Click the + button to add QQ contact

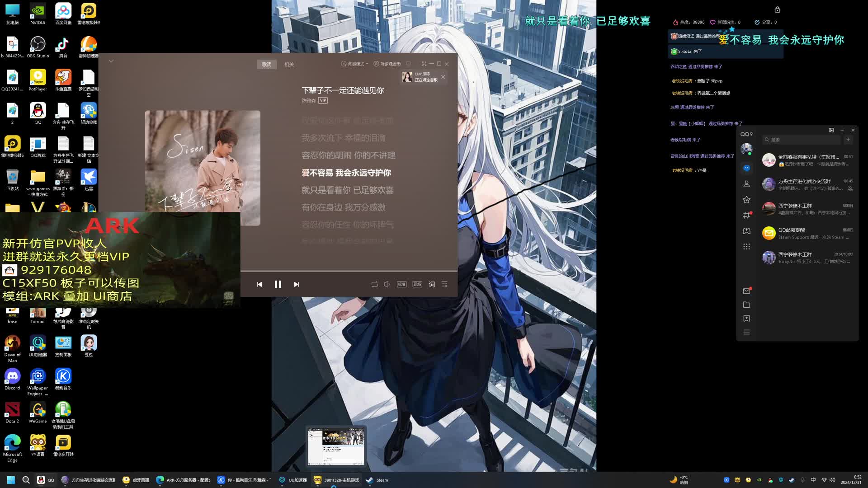click(849, 140)
